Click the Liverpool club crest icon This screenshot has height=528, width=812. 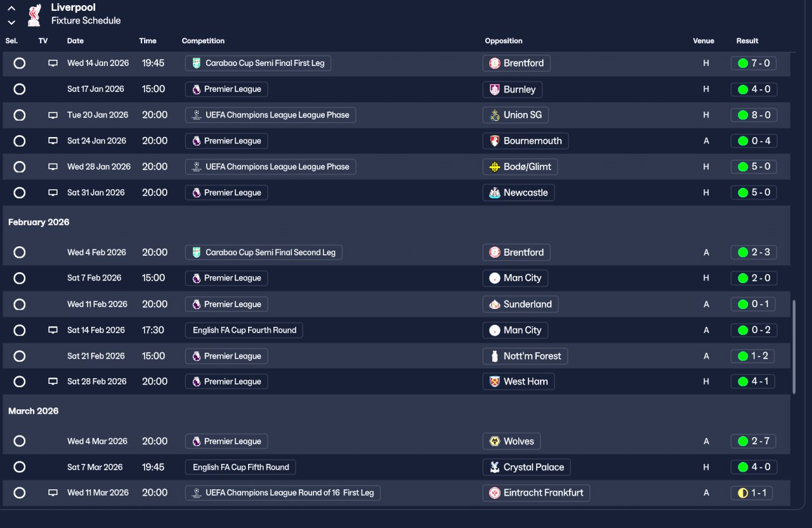point(34,15)
